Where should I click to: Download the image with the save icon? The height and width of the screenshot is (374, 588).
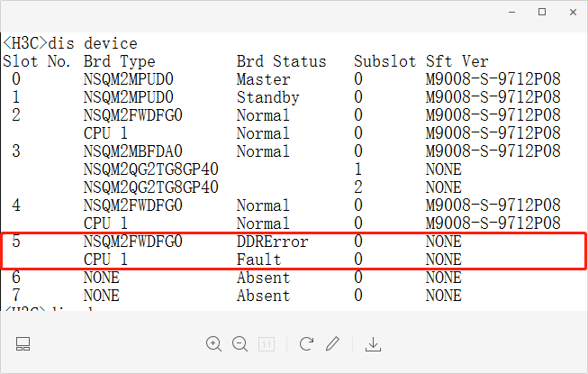(x=374, y=343)
